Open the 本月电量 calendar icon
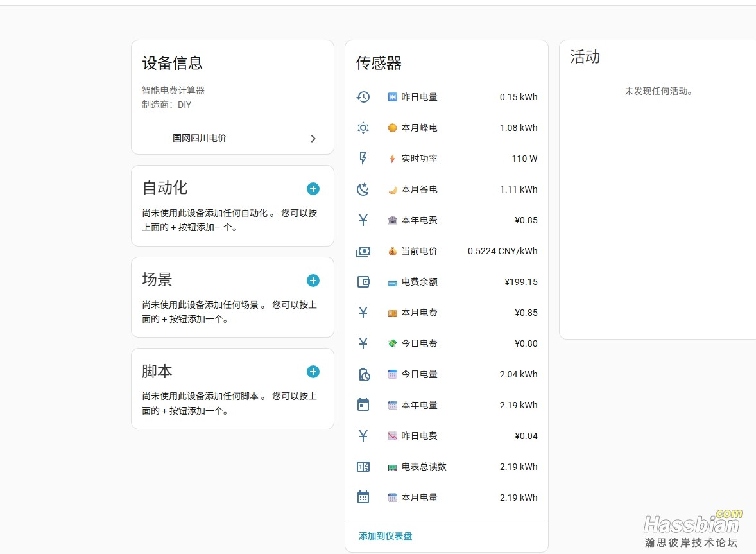 click(363, 498)
